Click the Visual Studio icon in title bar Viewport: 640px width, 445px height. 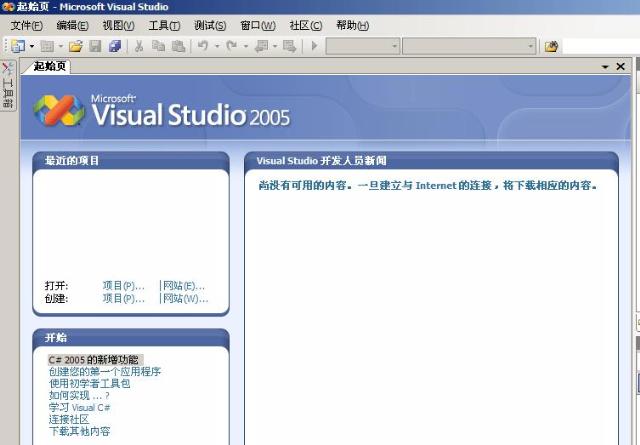tap(7, 7)
